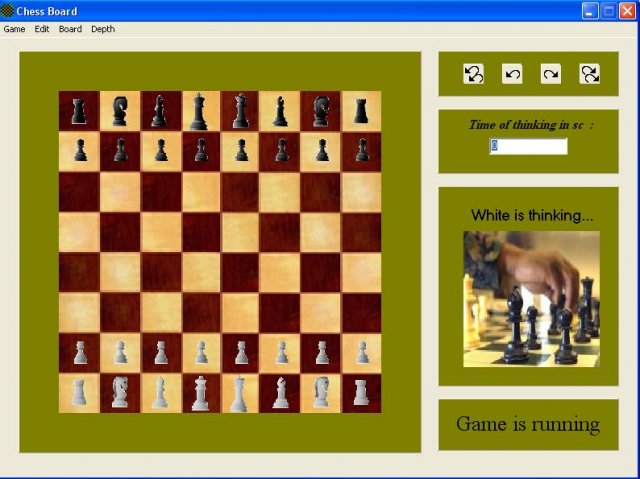This screenshot has height=479, width=640.
Task: Select the white pawn on the d2 square
Action: [201, 352]
